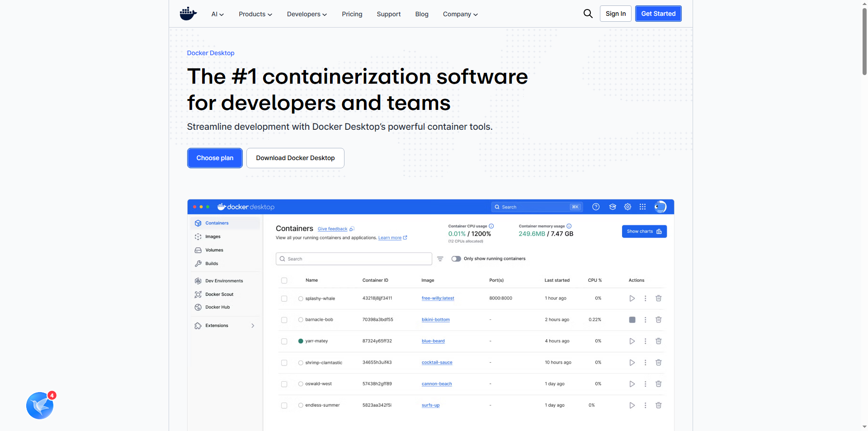Screen dimensions: 868x431
Task: Click the Container memory usage info icon
Action: [x=569, y=226]
